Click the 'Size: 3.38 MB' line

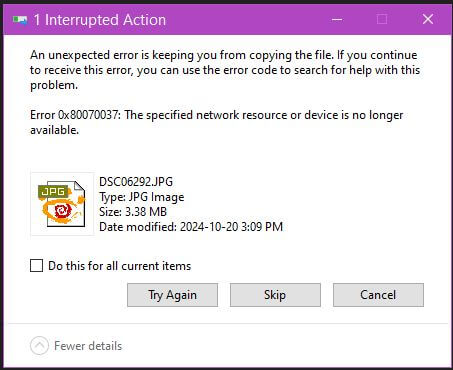pos(133,212)
